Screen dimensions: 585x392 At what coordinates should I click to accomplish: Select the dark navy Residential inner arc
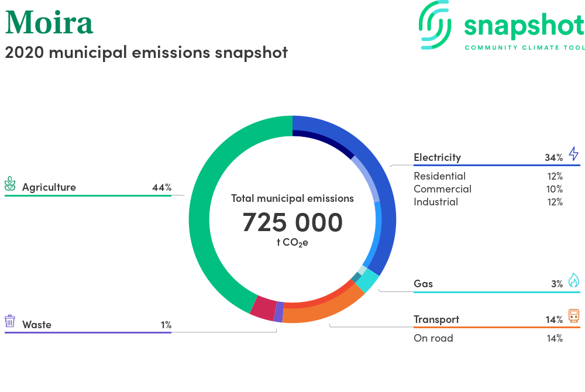coord(326,141)
